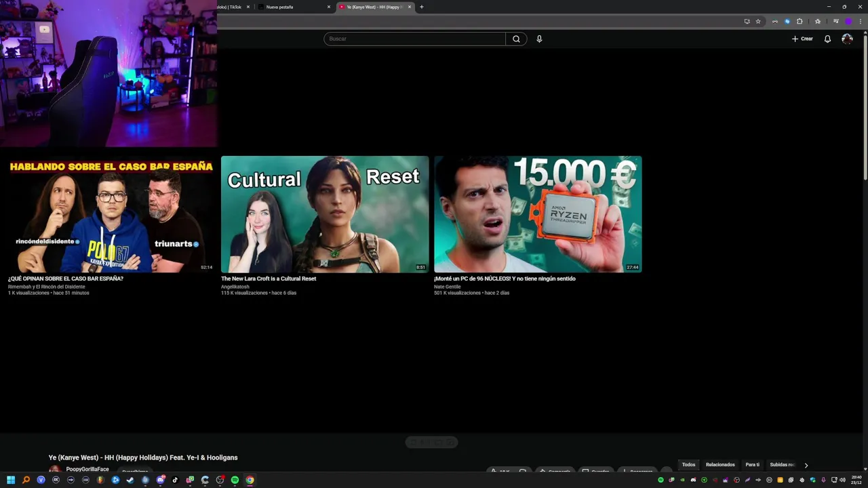This screenshot has width=868, height=488.
Task: Click the install app icon in address bar
Action: (x=747, y=21)
